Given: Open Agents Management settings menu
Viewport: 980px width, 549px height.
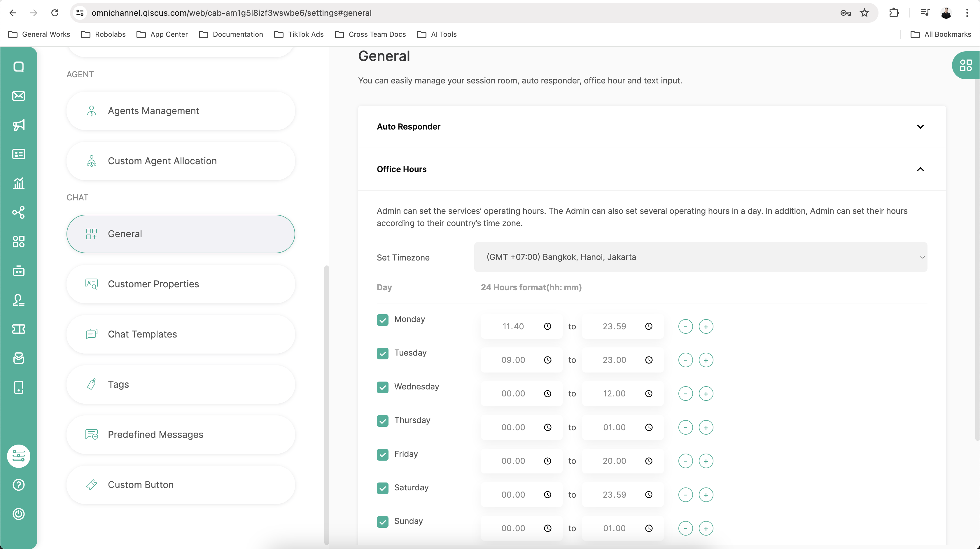Looking at the screenshot, I should [x=181, y=111].
